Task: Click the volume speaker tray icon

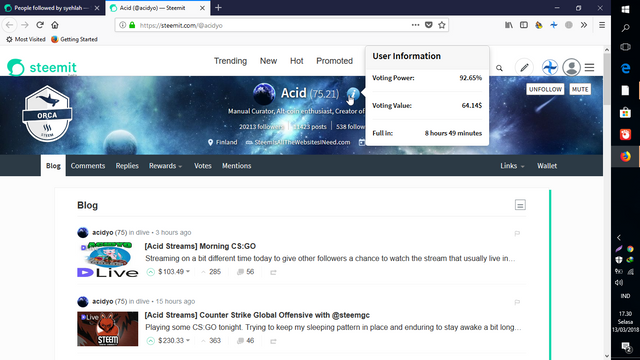Action: point(619,282)
